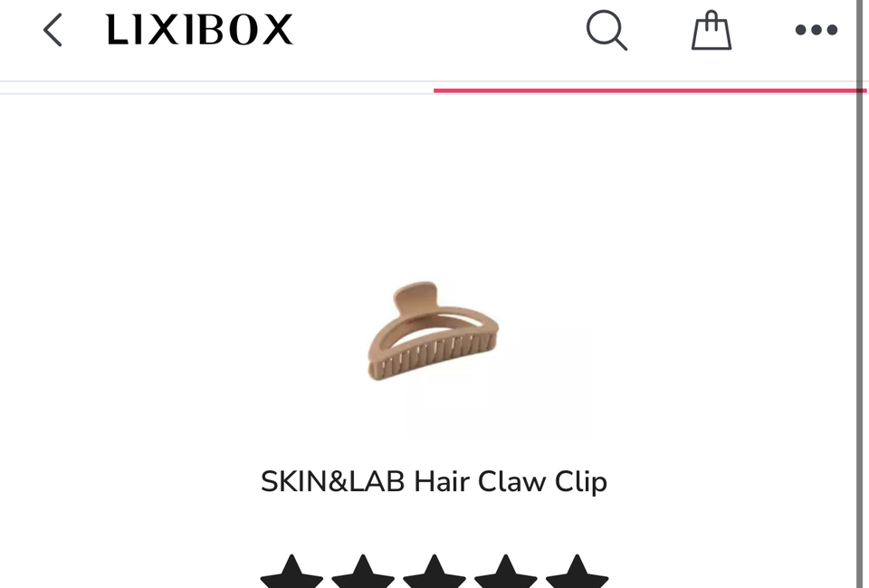
Task: Open the three-dot more options menu
Action: coord(816,30)
